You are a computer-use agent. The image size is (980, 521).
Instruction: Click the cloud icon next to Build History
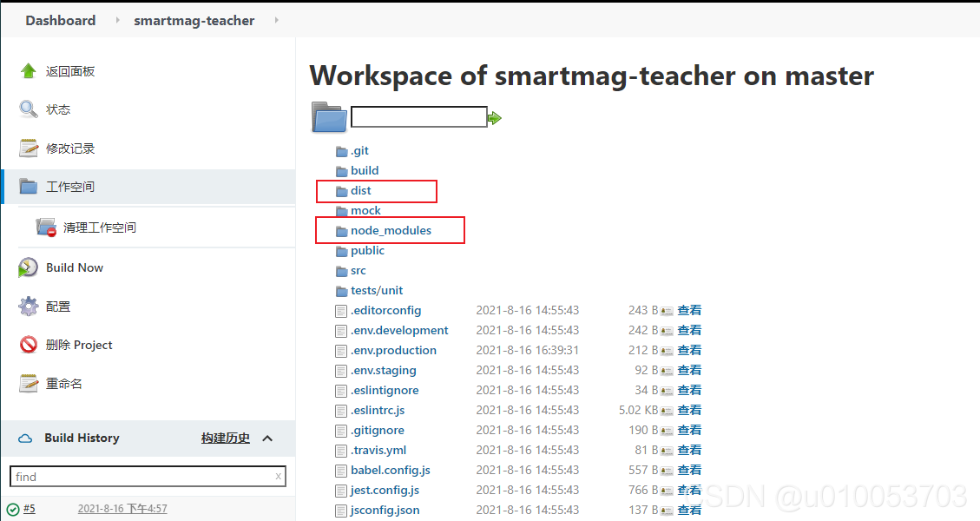[x=25, y=439]
